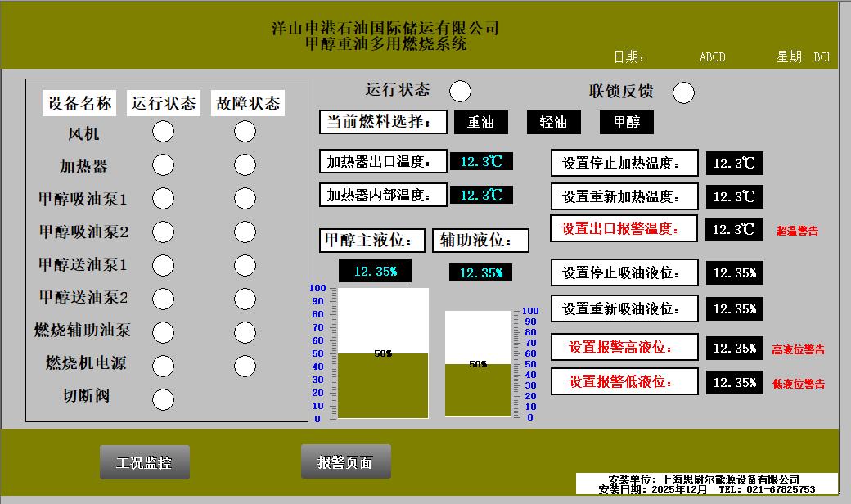Select 甲醇 as the current fuel
The image size is (851, 504).
click(x=626, y=122)
